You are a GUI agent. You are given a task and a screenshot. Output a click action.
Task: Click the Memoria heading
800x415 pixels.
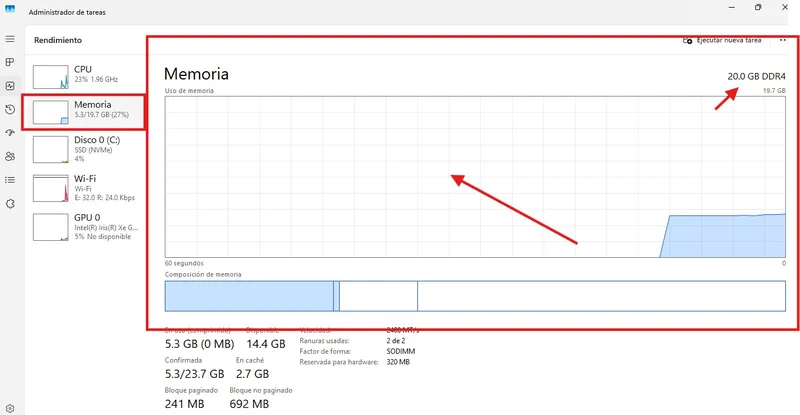(196, 74)
